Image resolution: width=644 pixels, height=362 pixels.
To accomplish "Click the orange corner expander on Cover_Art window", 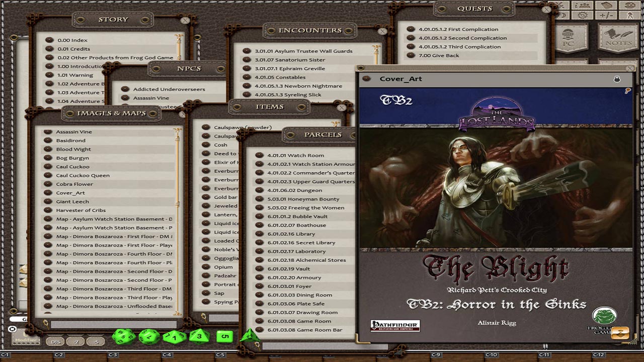I will [x=620, y=333].
